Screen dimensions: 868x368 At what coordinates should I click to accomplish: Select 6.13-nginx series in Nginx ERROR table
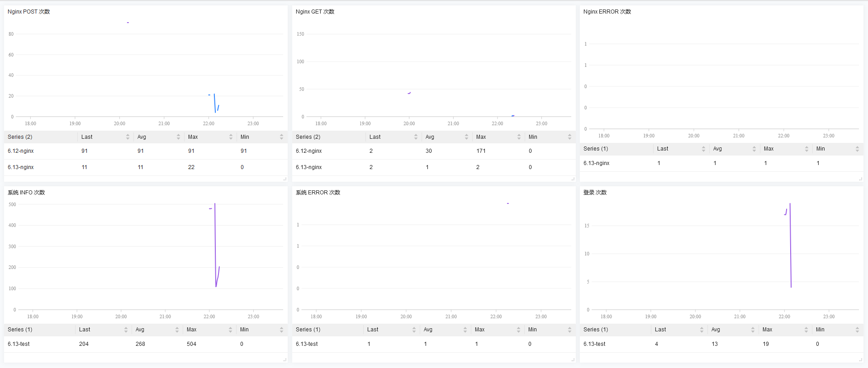(596, 163)
